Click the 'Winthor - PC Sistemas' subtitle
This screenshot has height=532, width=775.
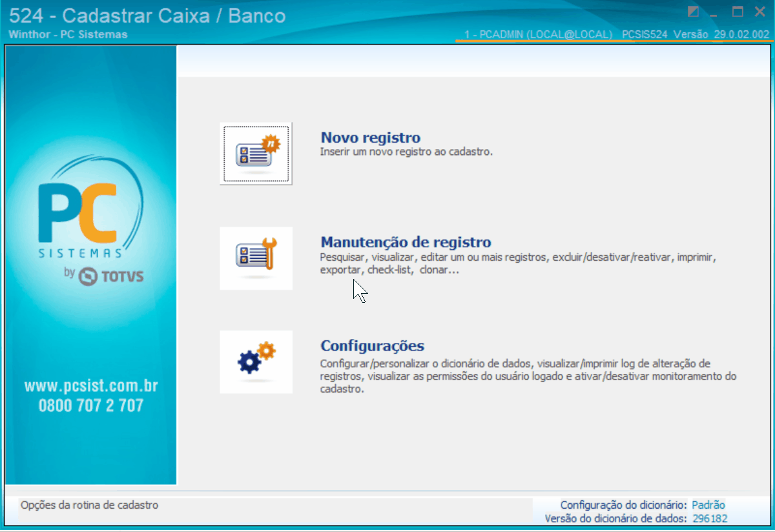[x=68, y=34]
